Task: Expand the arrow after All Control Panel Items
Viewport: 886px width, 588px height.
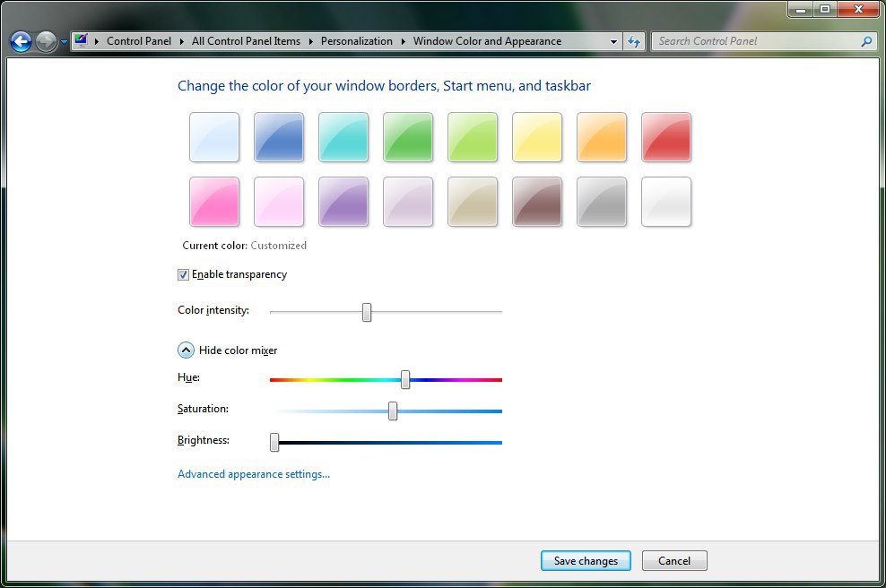Action: [x=311, y=41]
